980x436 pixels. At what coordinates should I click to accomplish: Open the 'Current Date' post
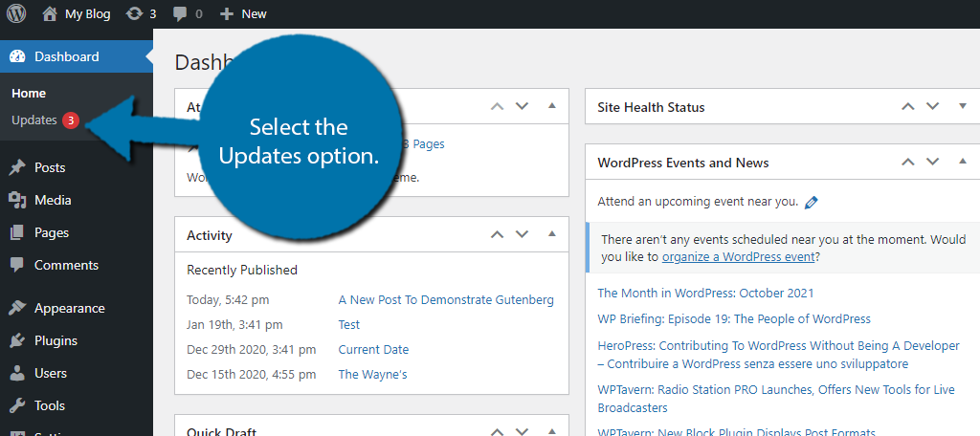pos(374,350)
